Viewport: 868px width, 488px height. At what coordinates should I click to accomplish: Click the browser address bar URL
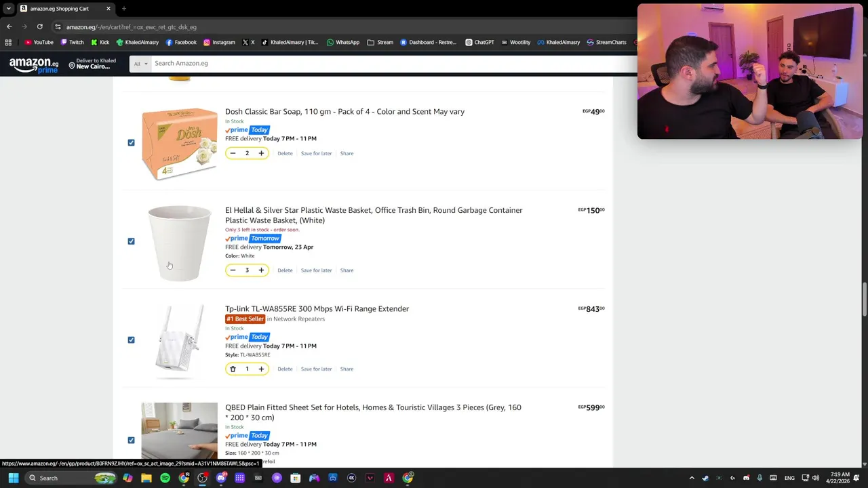(x=132, y=27)
